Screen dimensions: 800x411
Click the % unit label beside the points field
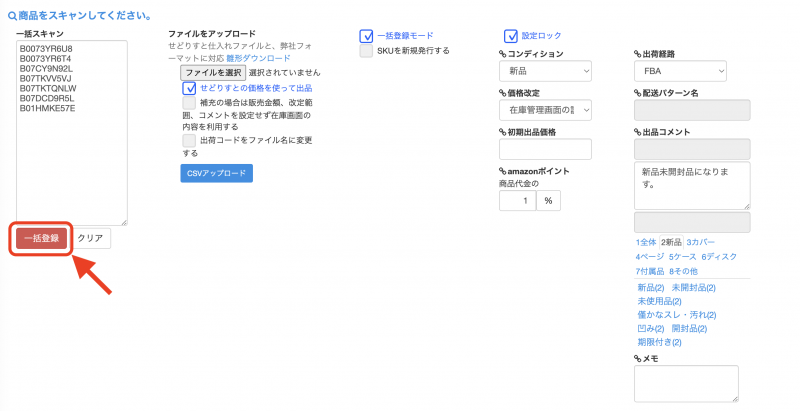(548, 201)
